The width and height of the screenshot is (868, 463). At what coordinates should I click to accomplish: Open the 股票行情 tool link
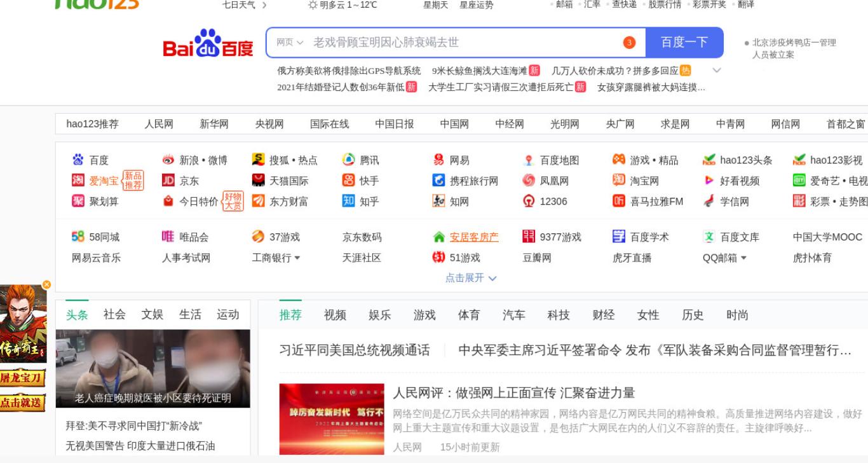click(665, 4)
